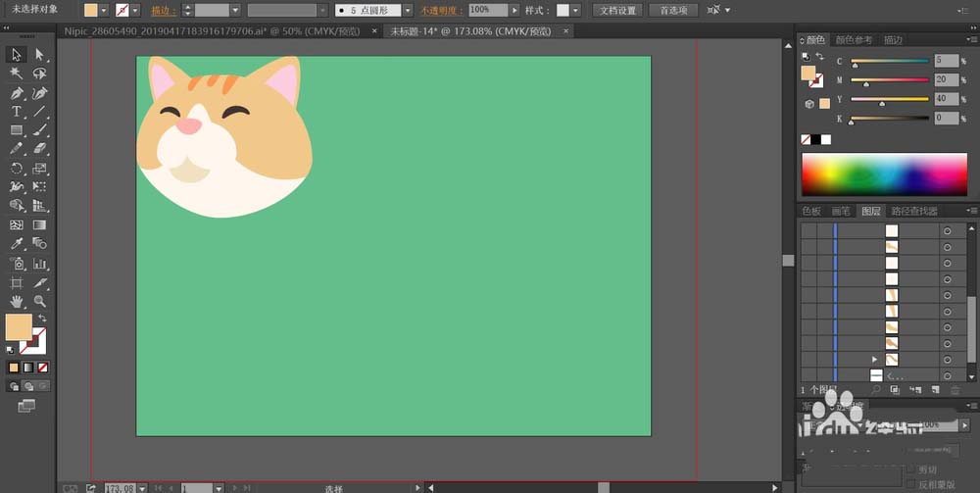
Task: Click the 文档设置 button
Action: point(617,10)
